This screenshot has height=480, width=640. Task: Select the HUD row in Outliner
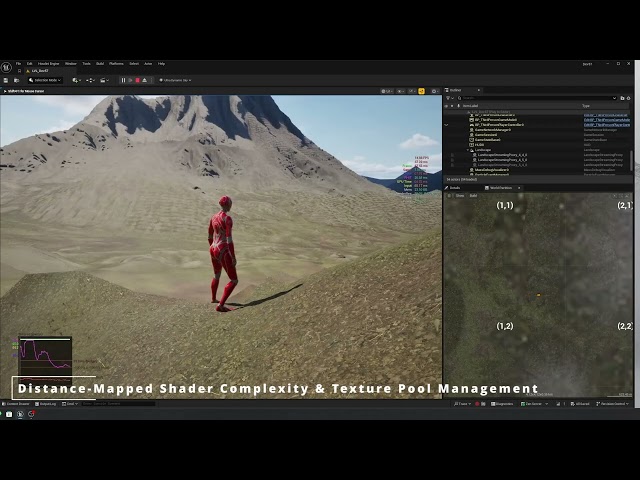(537, 144)
